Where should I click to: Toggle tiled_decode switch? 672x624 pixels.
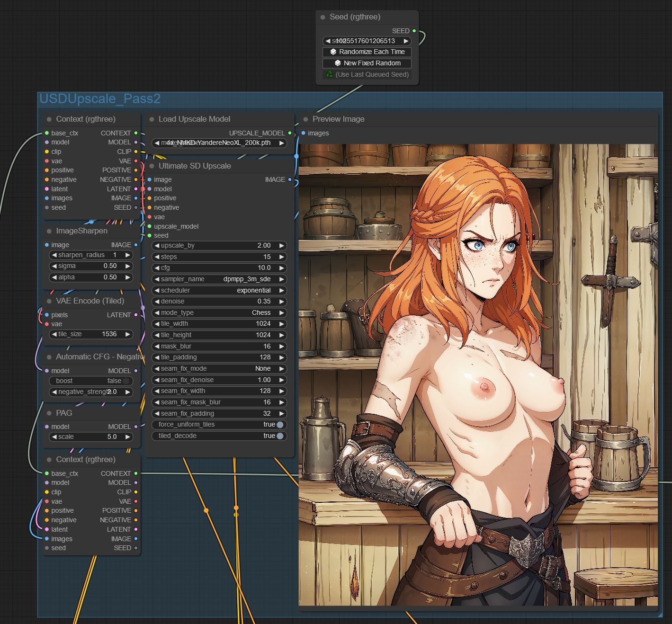click(x=280, y=436)
